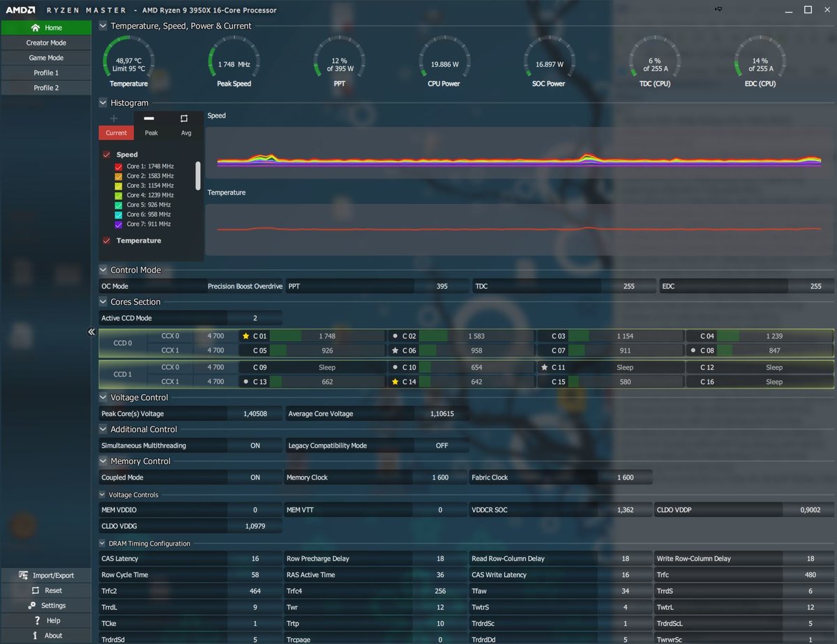Click the Help question mark icon
Screen dimensions: 837x644
[37, 620]
